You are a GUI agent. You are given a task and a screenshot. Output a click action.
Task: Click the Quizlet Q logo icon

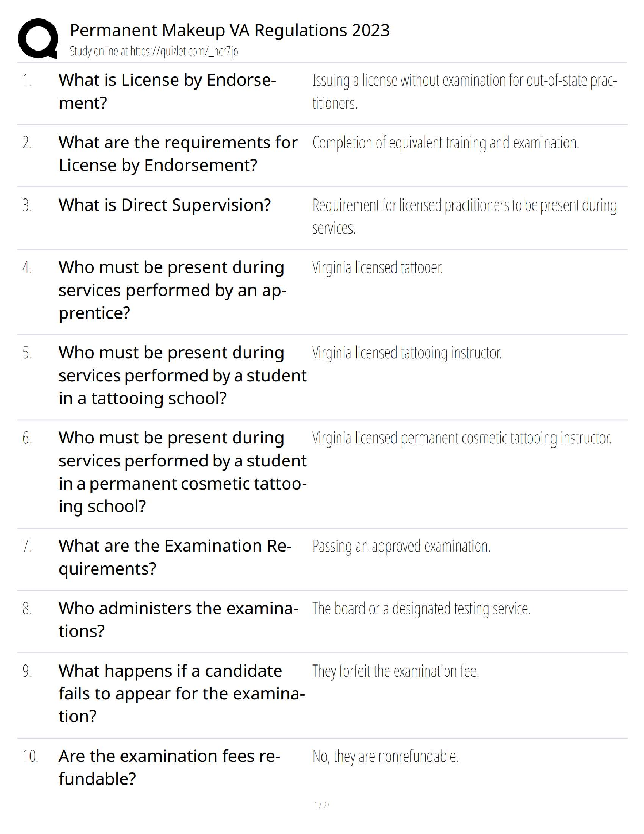pyautogui.click(x=38, y=38)
